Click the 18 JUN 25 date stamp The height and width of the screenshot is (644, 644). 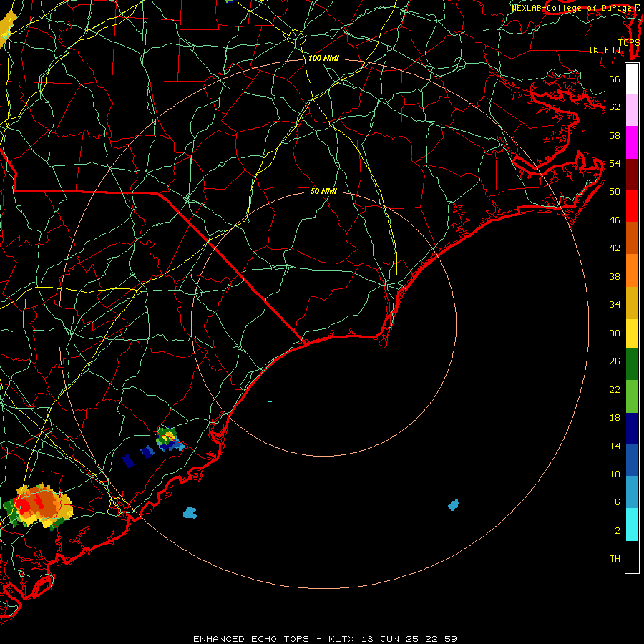[x=390, y=639]
